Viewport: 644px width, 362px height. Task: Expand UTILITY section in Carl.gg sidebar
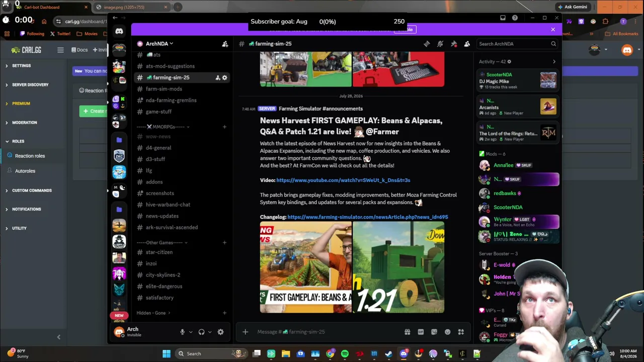tap(16, 228)
